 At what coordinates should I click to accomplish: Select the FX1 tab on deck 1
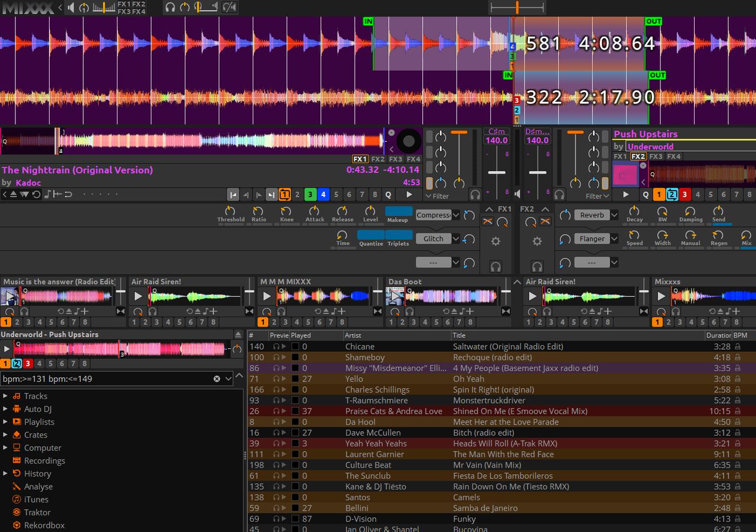point(360,159)
